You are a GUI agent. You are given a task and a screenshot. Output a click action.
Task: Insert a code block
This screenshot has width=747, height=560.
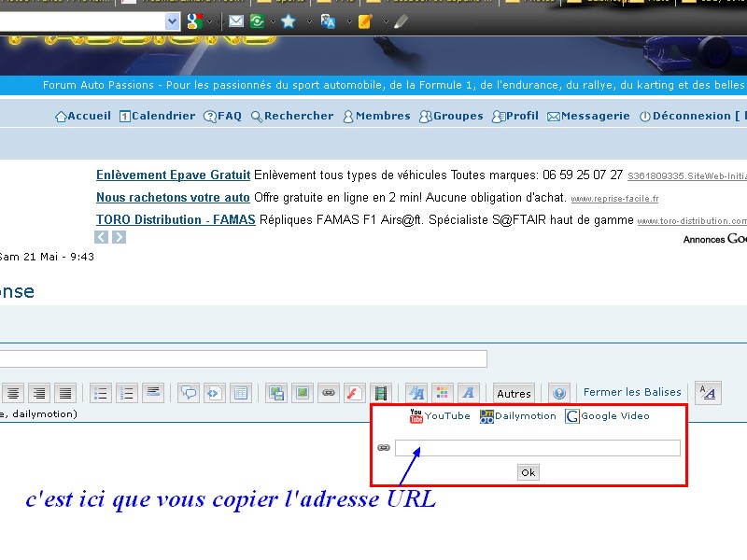pyautogui.click(x=215, y=393)
